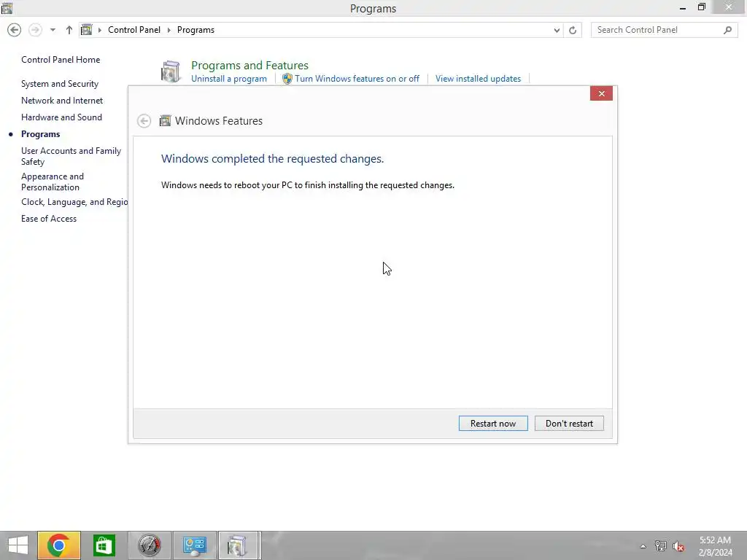Click the Programs and Features icon
The height and width of the screenshot is (560, 747).
pyautogui.click(x=170, y=71)
